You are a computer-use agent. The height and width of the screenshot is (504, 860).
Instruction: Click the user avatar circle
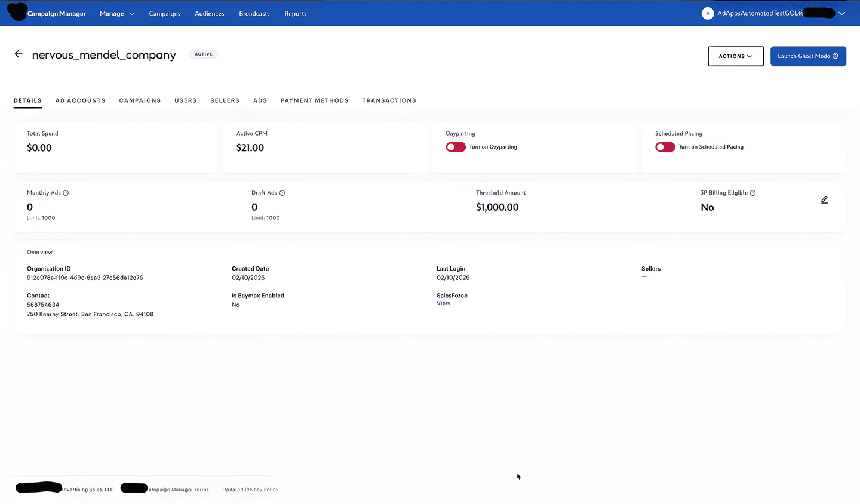coord(708,13)
